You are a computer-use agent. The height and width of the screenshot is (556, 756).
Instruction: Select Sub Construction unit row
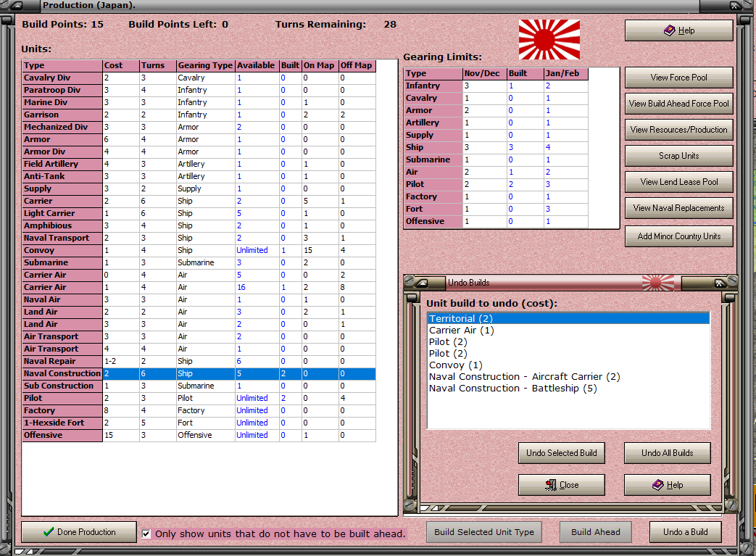[199, 386]
